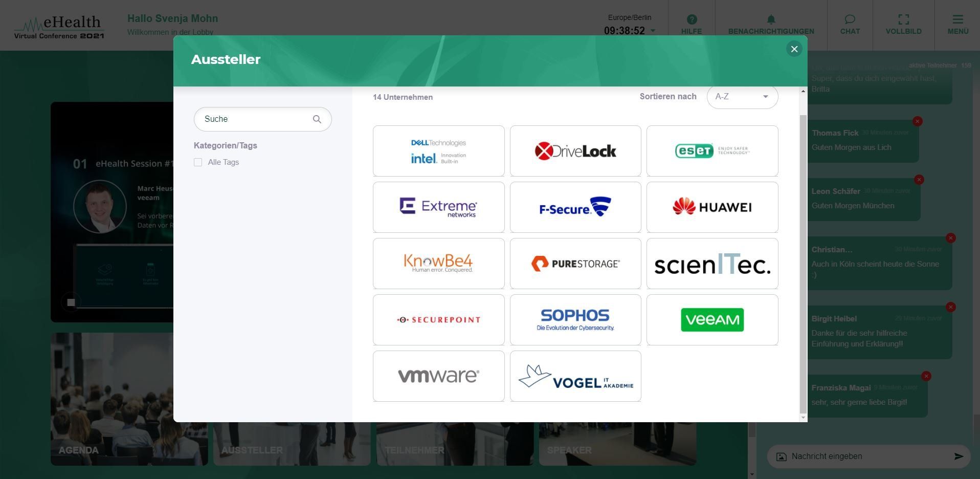The height and width of the screenshot is (479, 980).
Task: Select the name Birgit Heibel in chat
Action: (x=834, y=319)
